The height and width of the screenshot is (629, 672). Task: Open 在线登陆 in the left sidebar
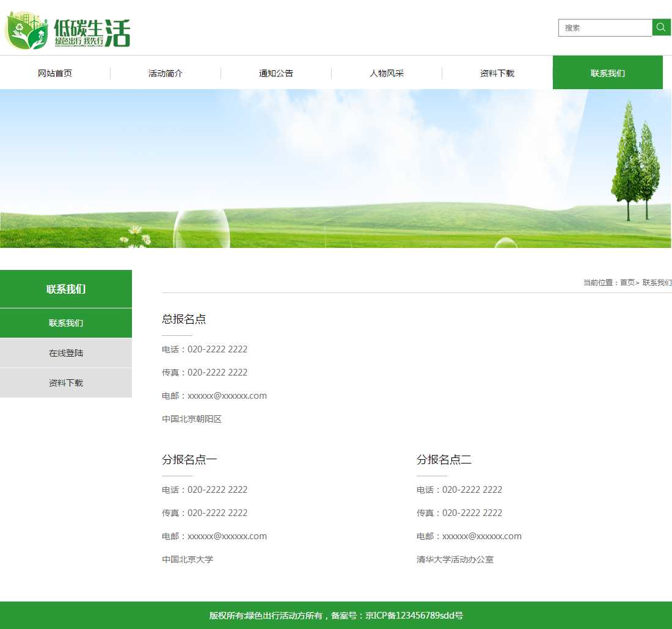click(66, 353)
